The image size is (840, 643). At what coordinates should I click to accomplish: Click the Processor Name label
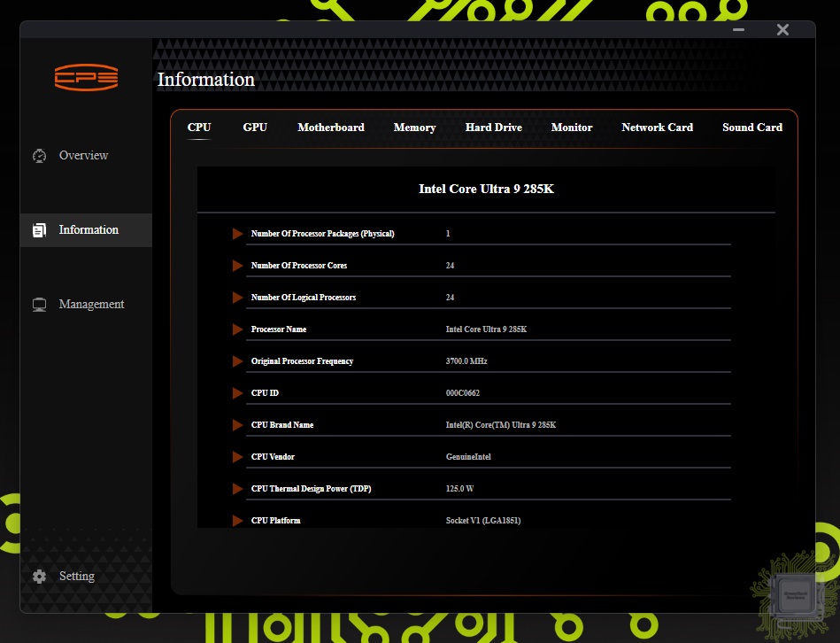[x=279, y=329]
